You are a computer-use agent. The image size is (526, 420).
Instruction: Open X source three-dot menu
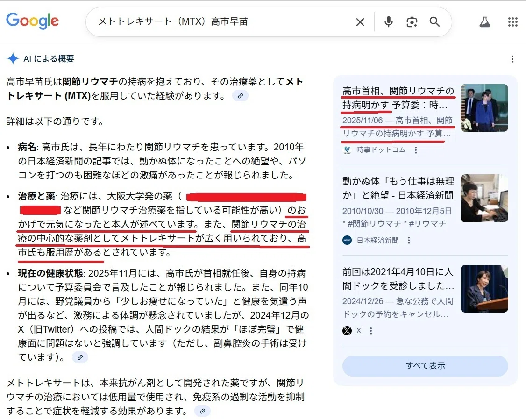pyautogui.click(x=371, y=331)
